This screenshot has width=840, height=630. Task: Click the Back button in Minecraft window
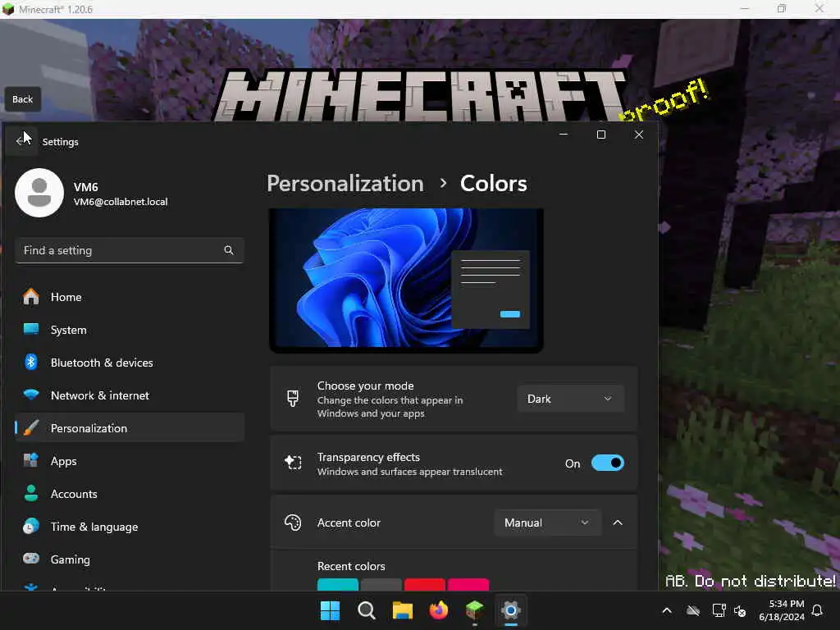click(x=22, y=99)
